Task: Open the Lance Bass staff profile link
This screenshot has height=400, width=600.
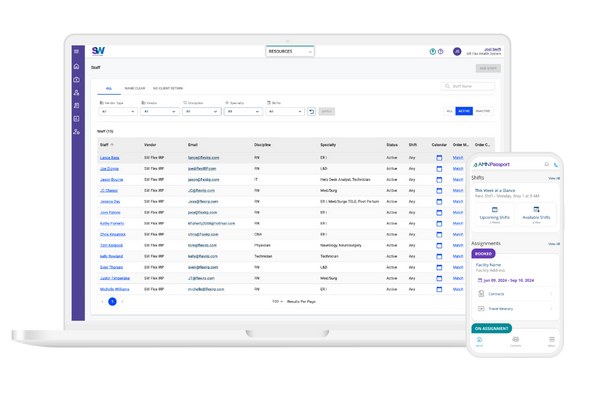Action: [109, 158]
